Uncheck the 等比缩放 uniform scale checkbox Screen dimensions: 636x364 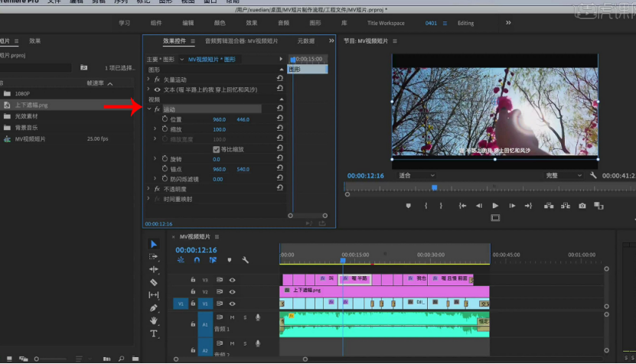pos(216,149)
